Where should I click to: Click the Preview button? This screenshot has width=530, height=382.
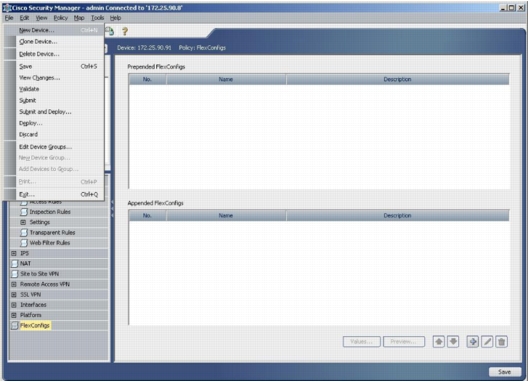pyautogui.click(x=404, y=342)
